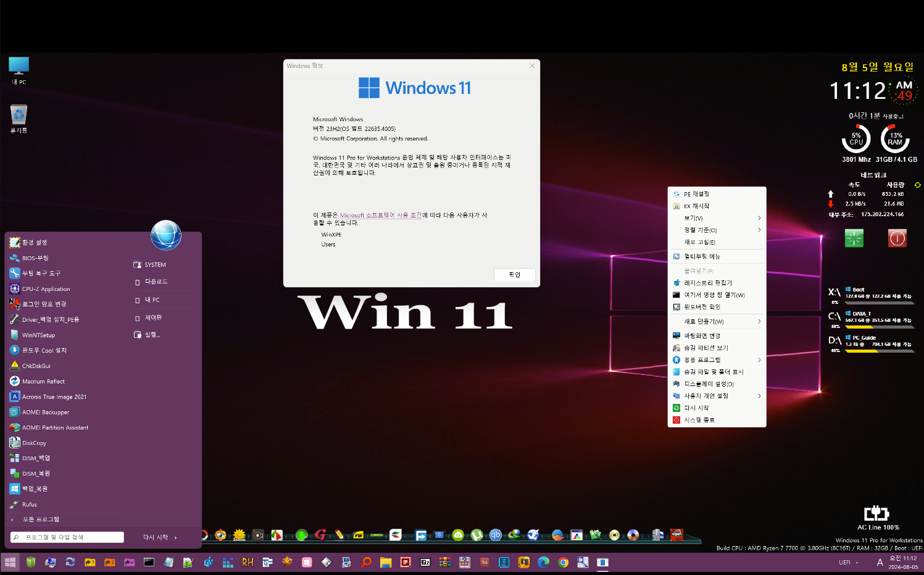The height and width of the screenshot is (575, 924).
Task: Choose EX 재시작 from context menu
Action: (717, 206)
